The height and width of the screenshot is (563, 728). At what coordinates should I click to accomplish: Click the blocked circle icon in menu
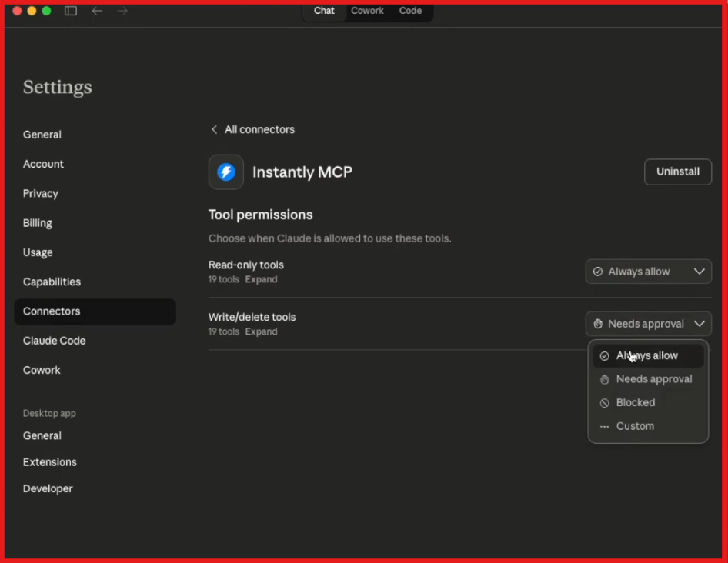tap(605, 403)
